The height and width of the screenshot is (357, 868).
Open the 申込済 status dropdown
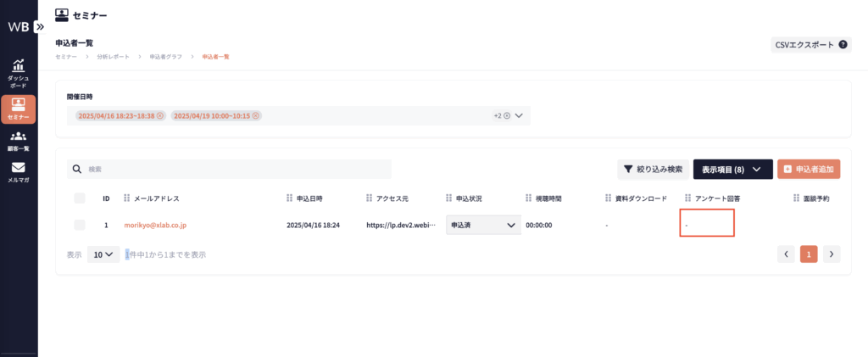tap(483, 225)
